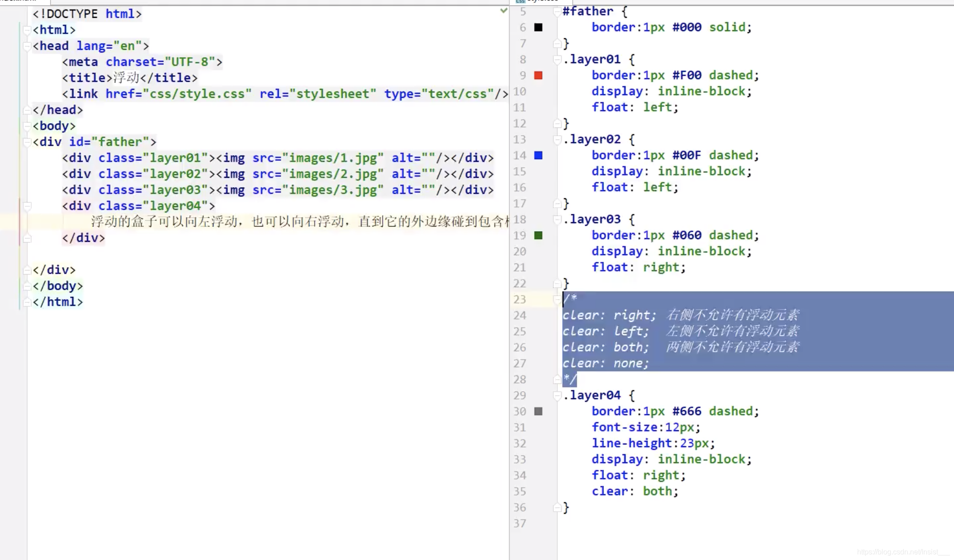
Task: Click the fold end marker at line 36
Action: pyautogui.click(x=557, y=508)
